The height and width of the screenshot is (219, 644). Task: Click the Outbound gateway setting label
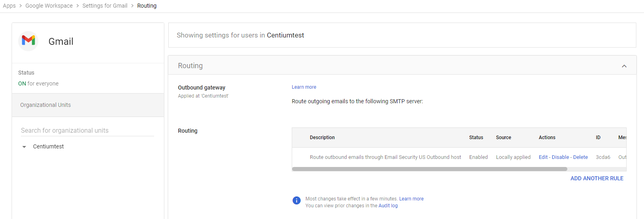202,88
